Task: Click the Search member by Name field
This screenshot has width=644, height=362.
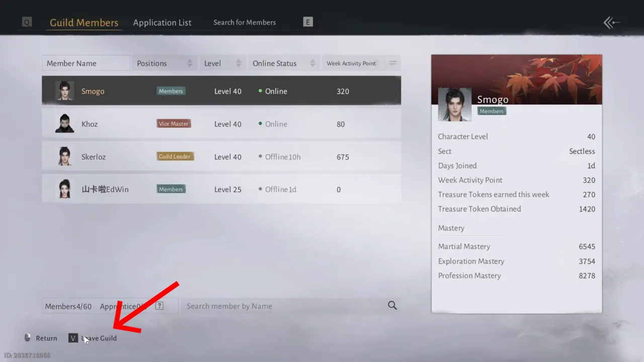Action: (282, 306)
